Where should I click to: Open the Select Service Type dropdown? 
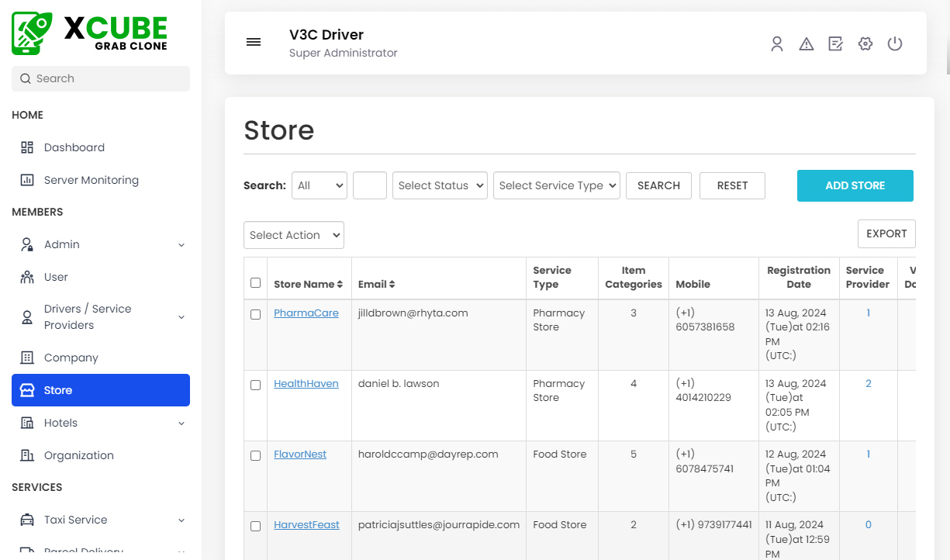tap(556, 185)
